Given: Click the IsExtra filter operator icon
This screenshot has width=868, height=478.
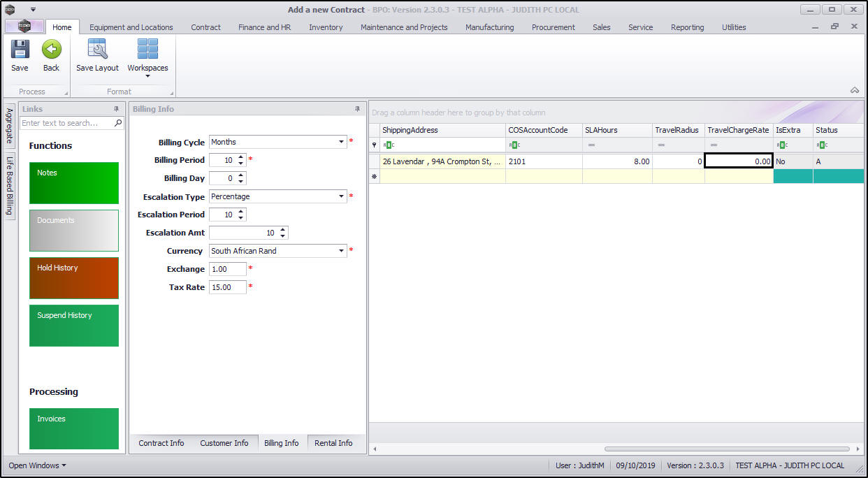Looking at the screenshot, I should (782, 145).
